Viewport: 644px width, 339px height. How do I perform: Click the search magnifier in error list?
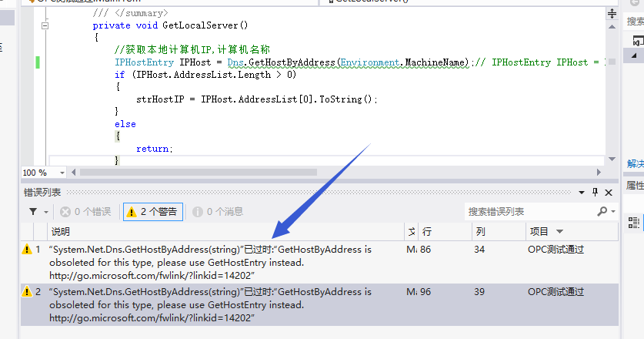[602, 211]
